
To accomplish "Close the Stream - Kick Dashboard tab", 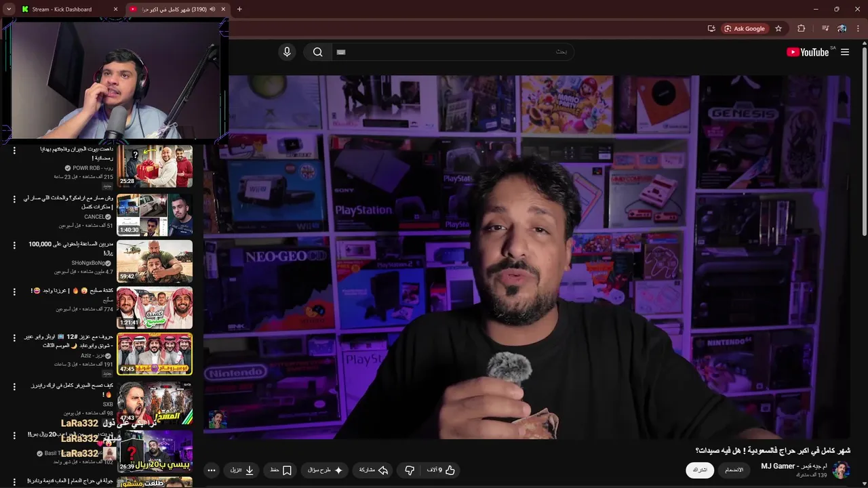I will (x=115, y=9).
